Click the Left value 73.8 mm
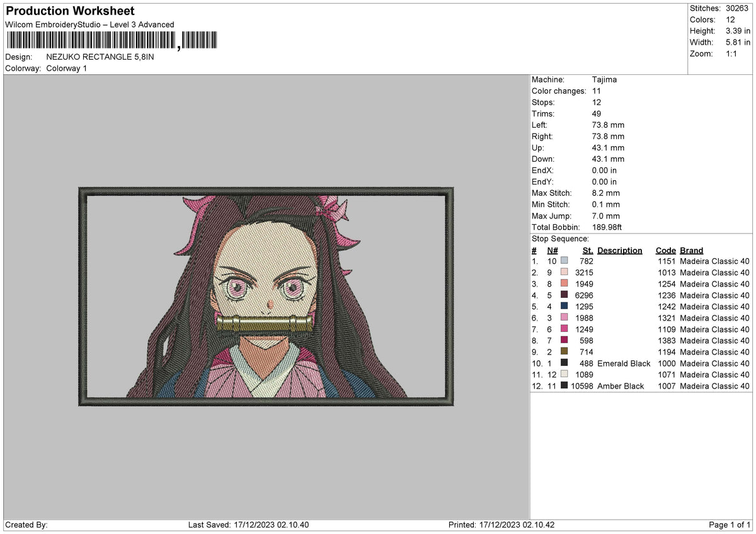 [x=608, y=125]
